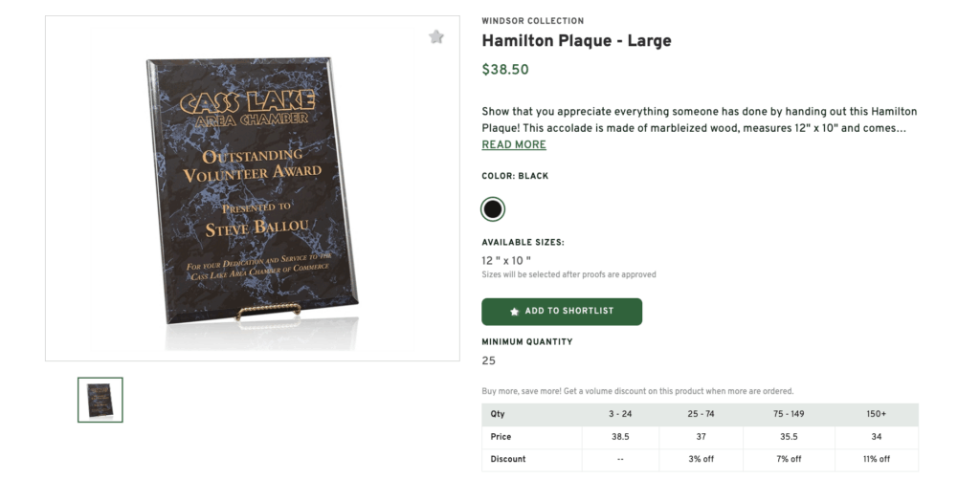The height and width of the screenshot is (479, 980).
Task: Click the star favorite icon on product image
Action: [436, 37]
